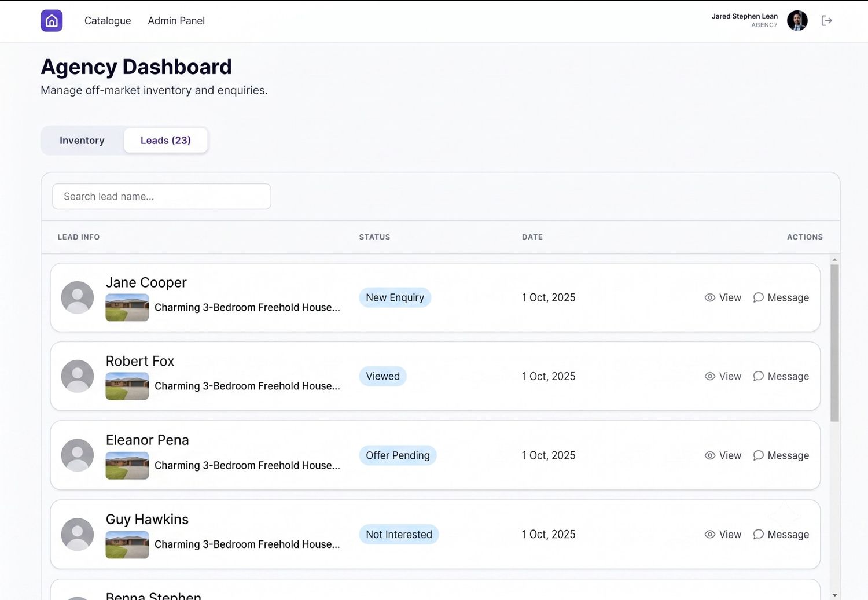Send a message to Robert Fox
Image resolution: width=868 pixels, height=600 pixels.
(x=781, y=376)
